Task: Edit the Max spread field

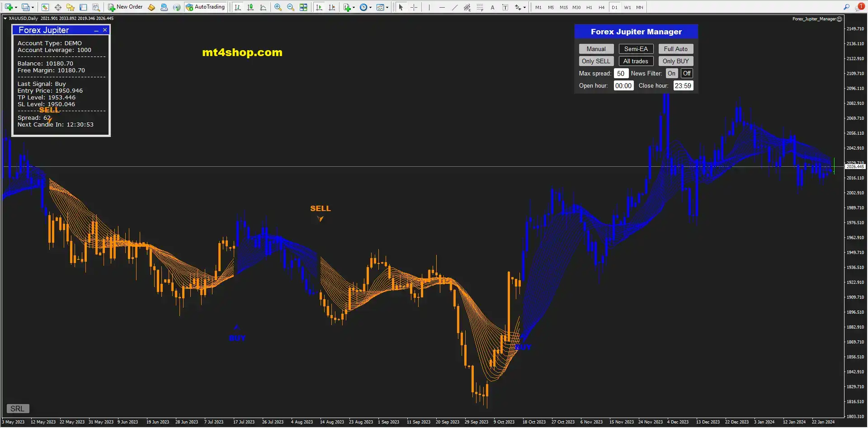Action: [x=621, y=73]
